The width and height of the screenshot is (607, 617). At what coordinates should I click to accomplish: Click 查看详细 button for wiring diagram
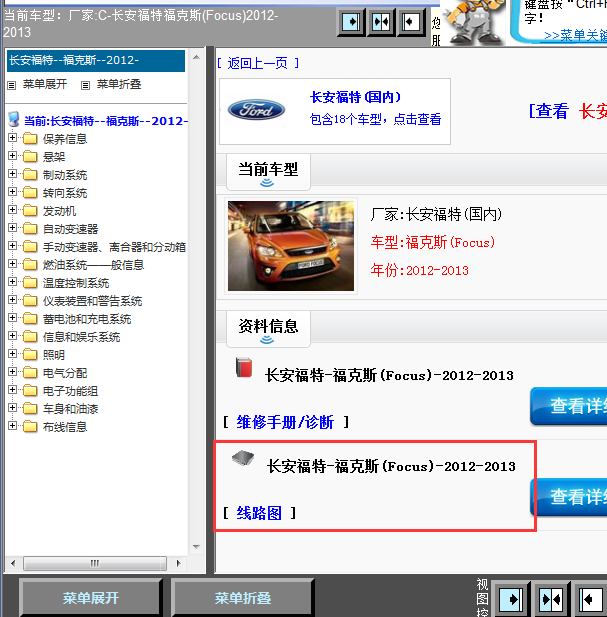[568, 497]
